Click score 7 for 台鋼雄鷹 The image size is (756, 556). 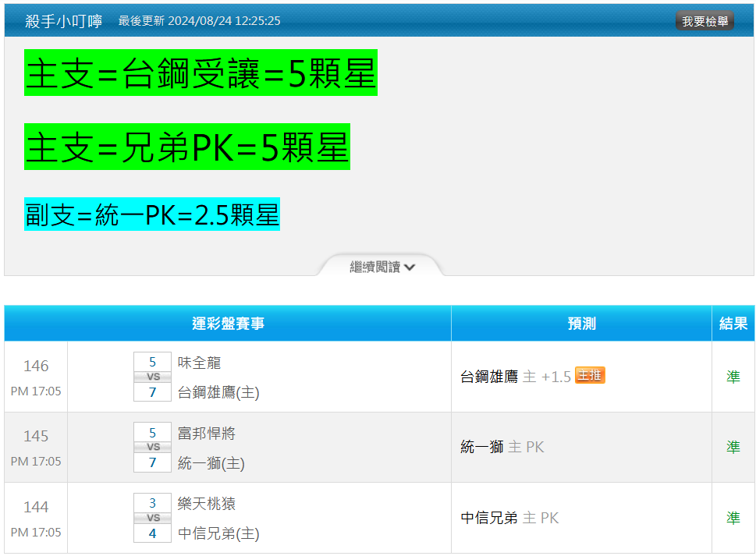(x=152, y=392)
